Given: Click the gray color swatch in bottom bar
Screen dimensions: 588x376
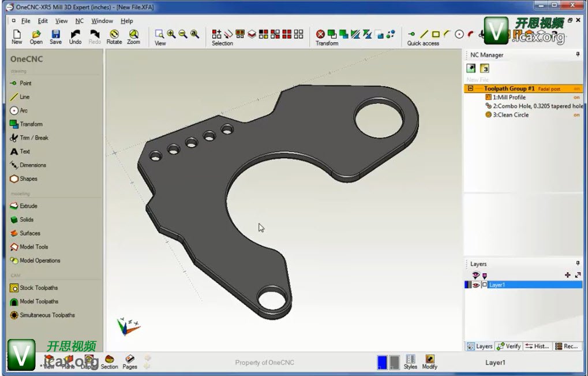Looking at the screenshot, I should (394, 362).
